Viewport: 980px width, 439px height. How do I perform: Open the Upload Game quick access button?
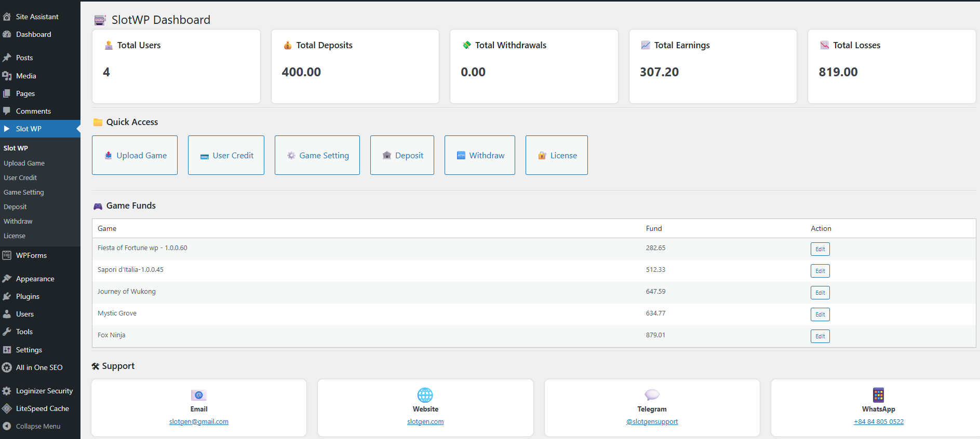click(x=135, y=155)
